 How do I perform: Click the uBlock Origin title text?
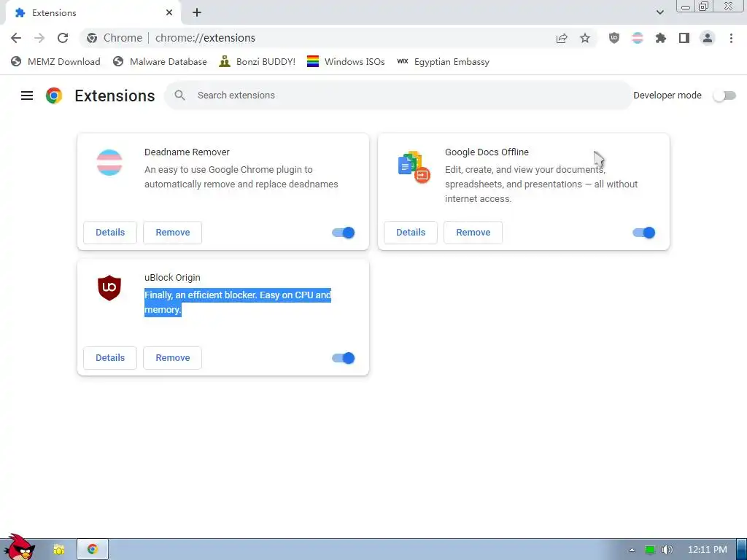pos(172,278)
